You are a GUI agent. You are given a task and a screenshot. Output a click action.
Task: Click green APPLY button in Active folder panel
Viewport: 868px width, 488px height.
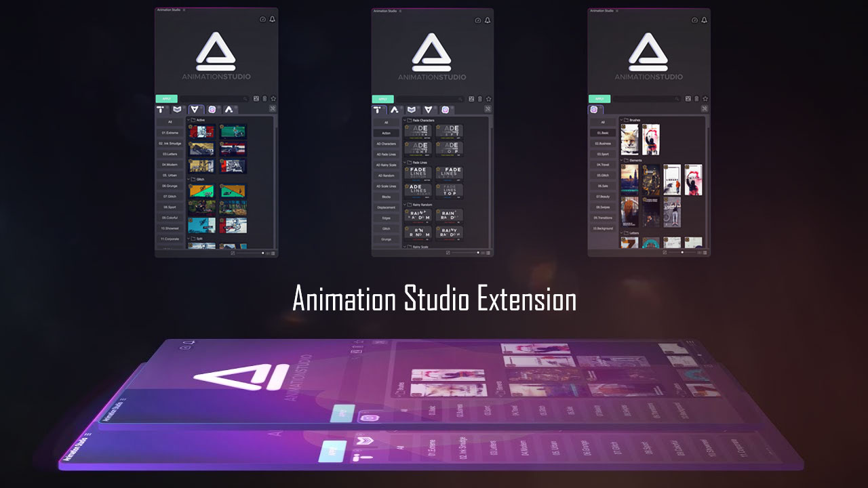[166, 98]
